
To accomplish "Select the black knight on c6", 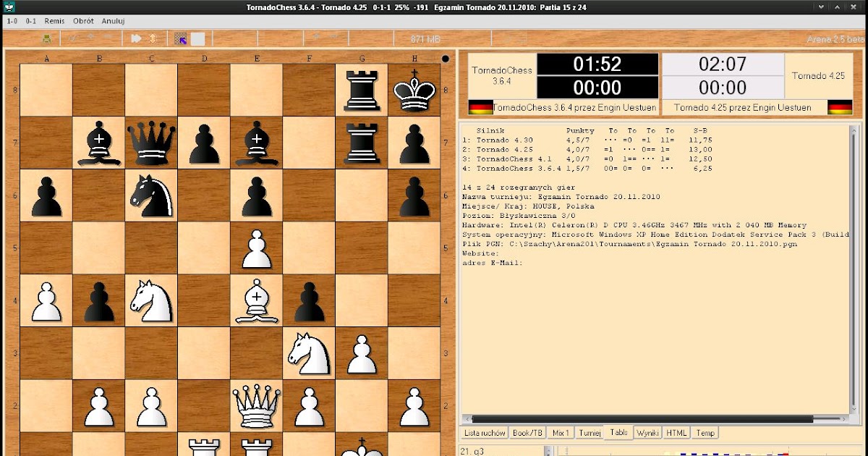I will 151,195.
